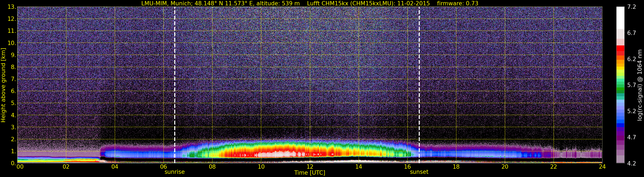Click the '0.' height tick label
Screen dimensions: 644x177
pos(13,163)
